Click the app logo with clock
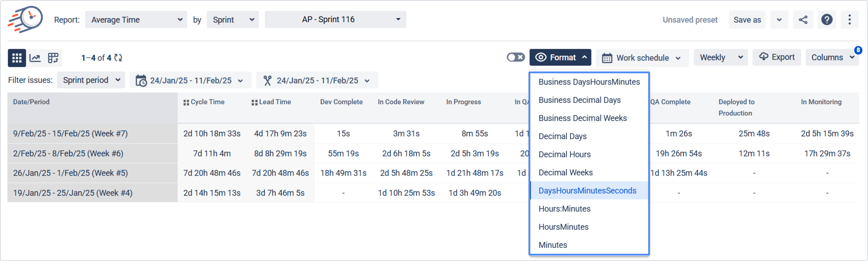The width and height of the screenshot is (868, 261). (26, 19)
